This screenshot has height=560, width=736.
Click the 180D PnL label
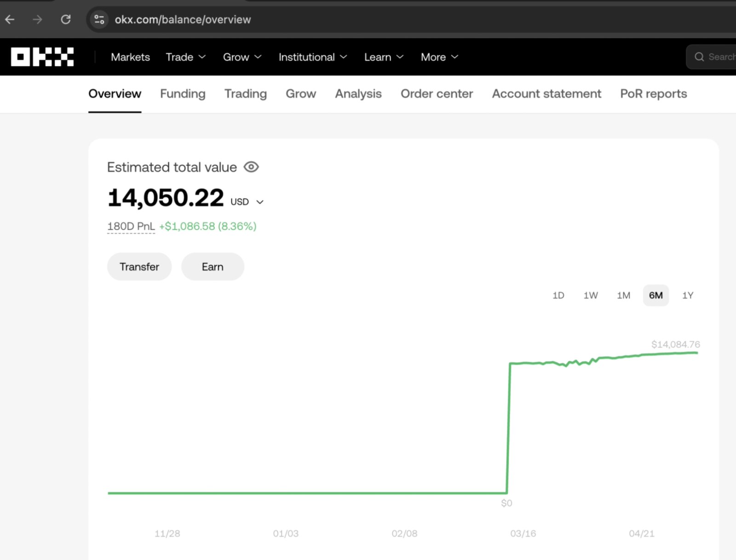point(131,226)
